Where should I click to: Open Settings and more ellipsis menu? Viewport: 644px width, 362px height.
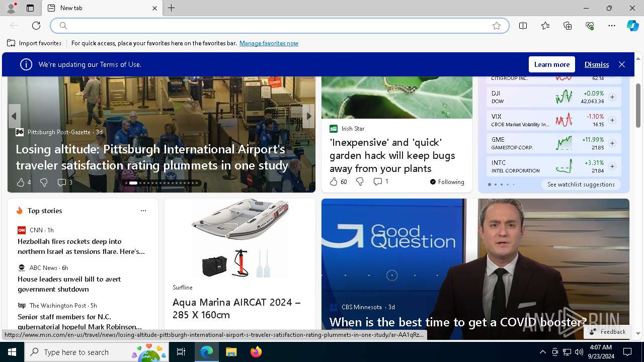point(612,26)
